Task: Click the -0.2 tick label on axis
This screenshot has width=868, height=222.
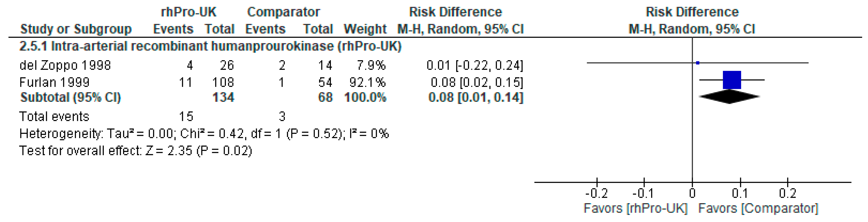Action: pos(596,193)
